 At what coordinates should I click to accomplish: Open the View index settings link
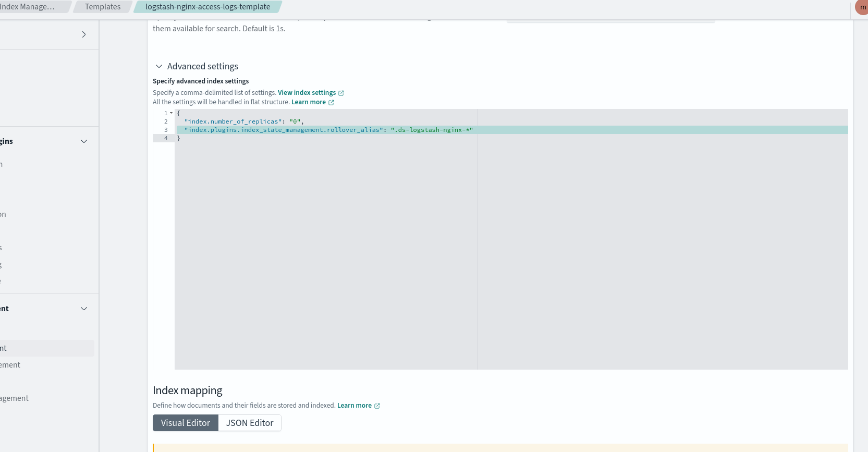tap(307, 93)
